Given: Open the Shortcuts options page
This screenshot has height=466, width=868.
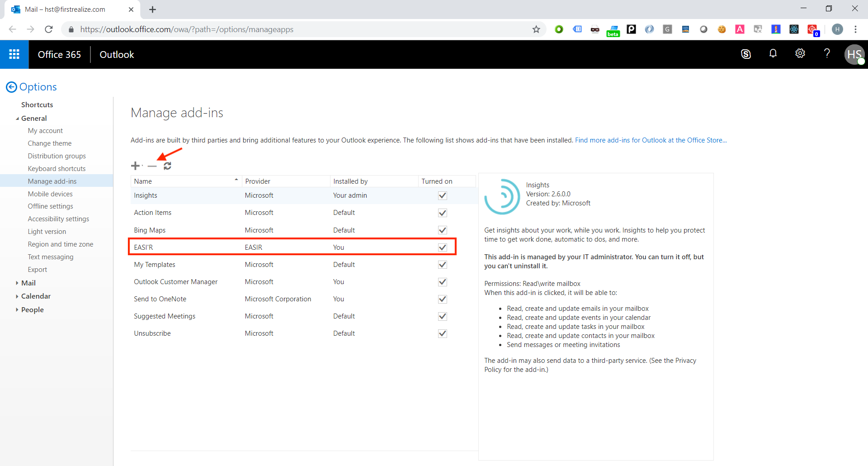Looking at the screenshot, I should pyautogui.click(x=37, y=105).
